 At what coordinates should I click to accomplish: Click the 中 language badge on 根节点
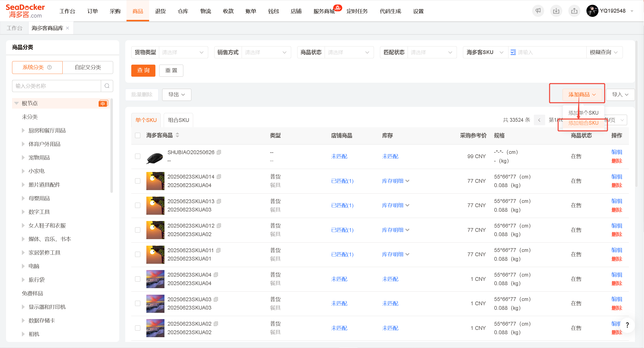pyautogui.click(x=103, y=104)
